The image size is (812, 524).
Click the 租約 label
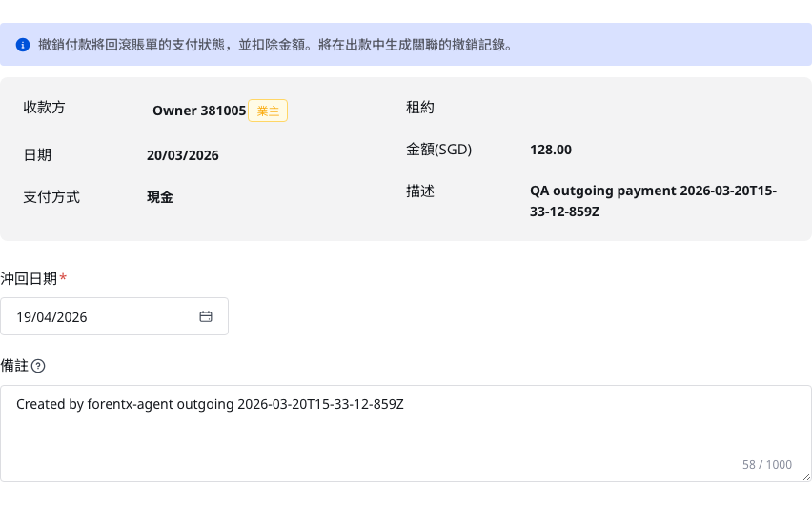(420, 107)
